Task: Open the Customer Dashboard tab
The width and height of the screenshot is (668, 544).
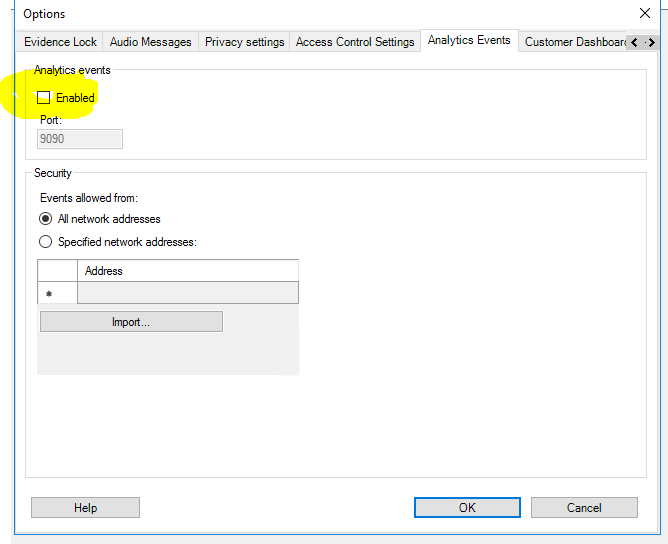Action: coord(575,42)
